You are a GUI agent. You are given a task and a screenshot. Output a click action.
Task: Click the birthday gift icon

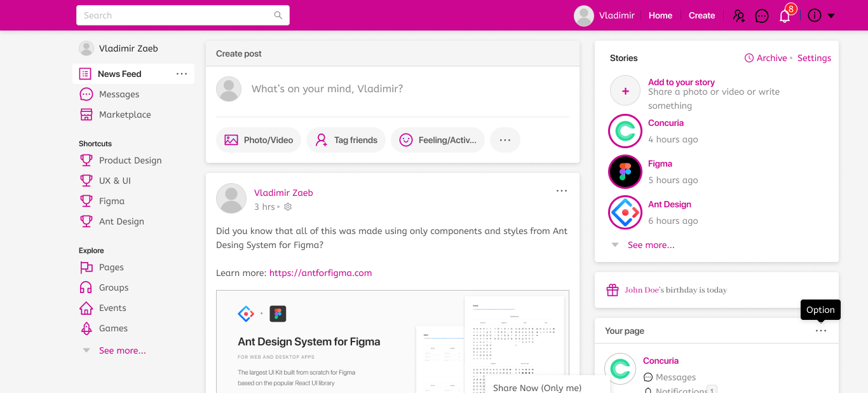point(613,290)
